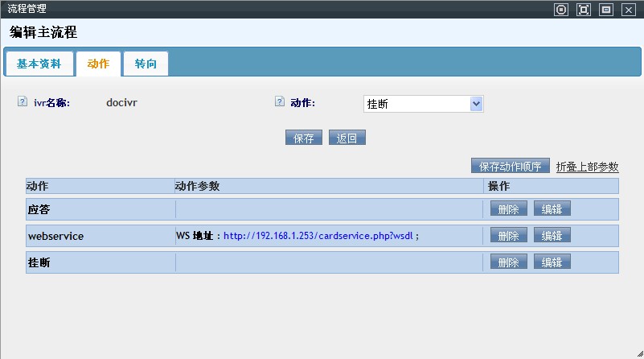The height and width of the screenshot is (359, 644).
Task: Select the 动作 tab
Action: point(98,64)
